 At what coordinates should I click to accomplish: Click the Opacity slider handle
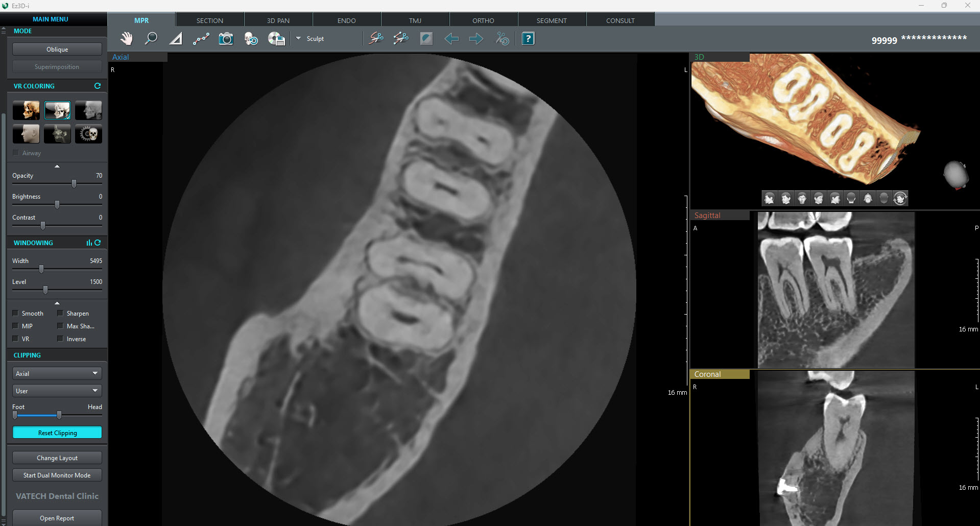click(74, 183)
